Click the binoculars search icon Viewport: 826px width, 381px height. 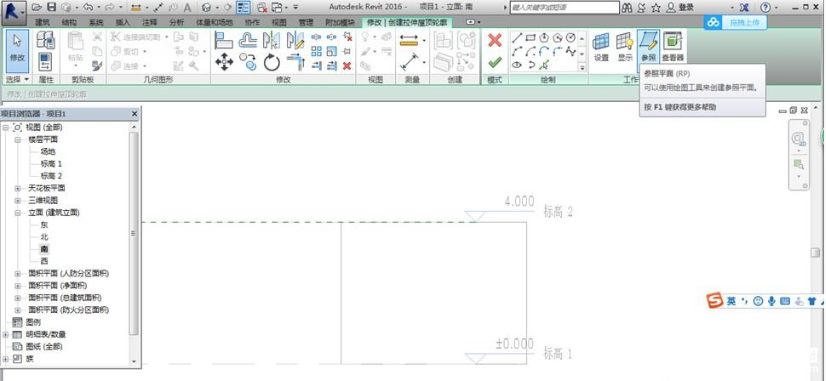click(627, 7)
